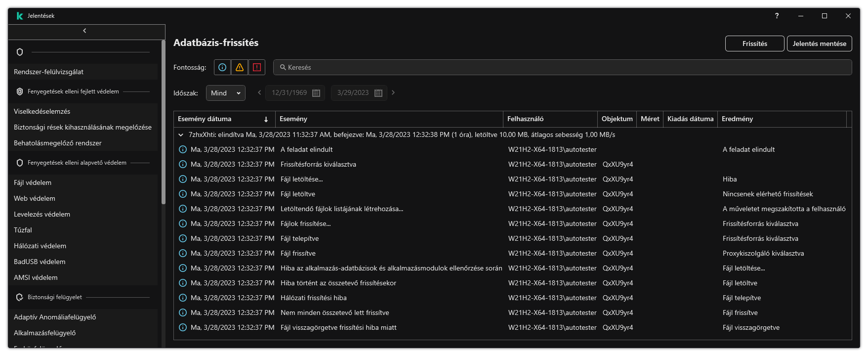Go to next period arrow
Image resolution: width=868 pixels, height=356 pixels.
pyautogui.click(x=393, y=92)
